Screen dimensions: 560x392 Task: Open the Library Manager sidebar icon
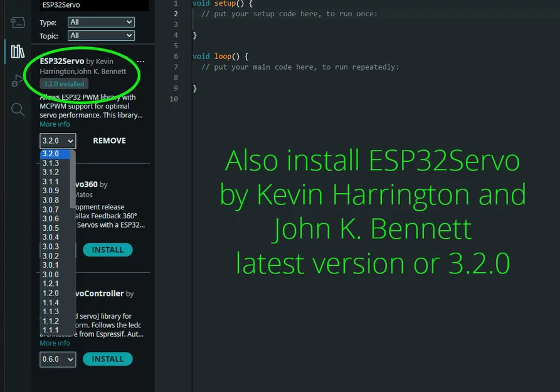[18, 51]
